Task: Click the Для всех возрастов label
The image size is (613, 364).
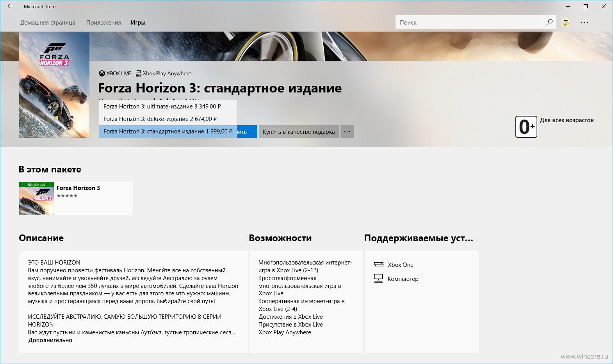Action: pos(567,120)
